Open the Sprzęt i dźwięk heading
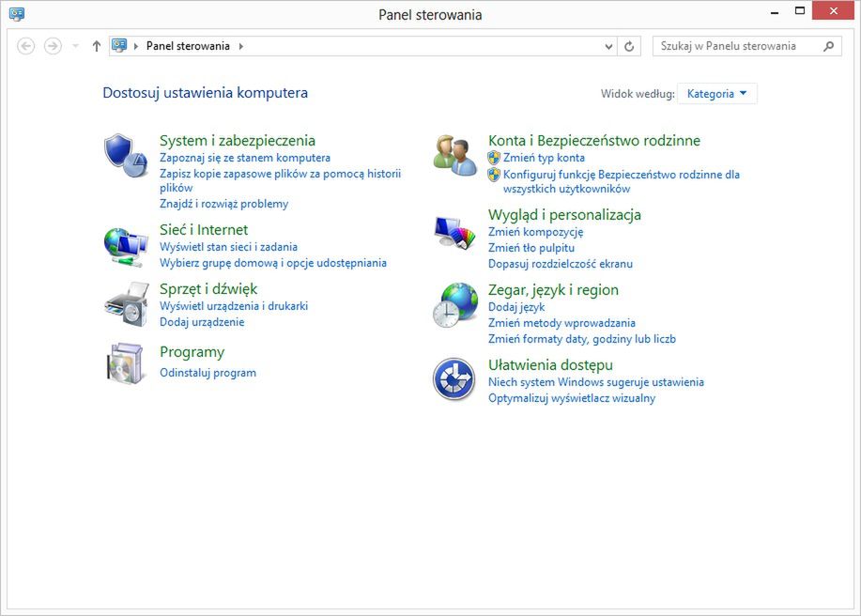This screenshot has width=861, height=616. tap(208, 289)
